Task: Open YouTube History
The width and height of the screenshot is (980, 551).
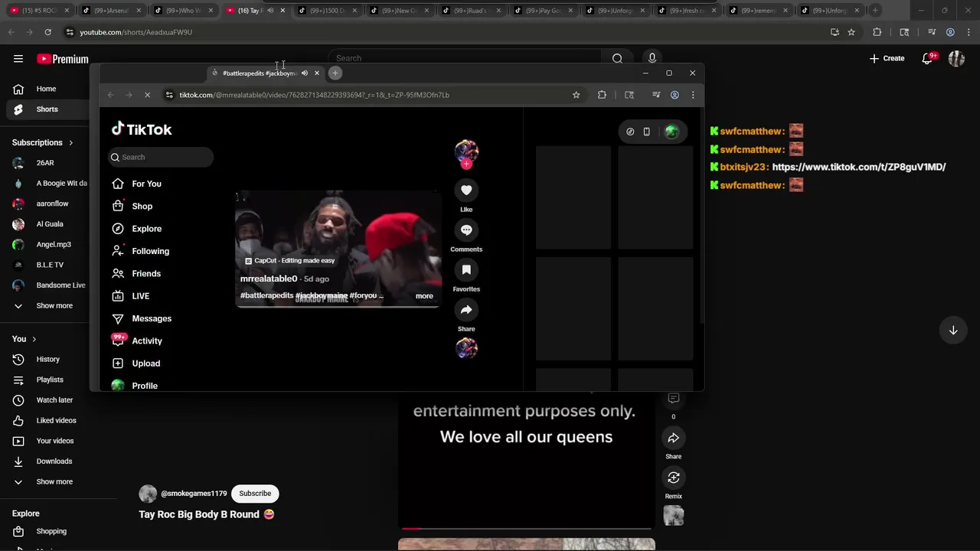Action: tap(47, 359)
